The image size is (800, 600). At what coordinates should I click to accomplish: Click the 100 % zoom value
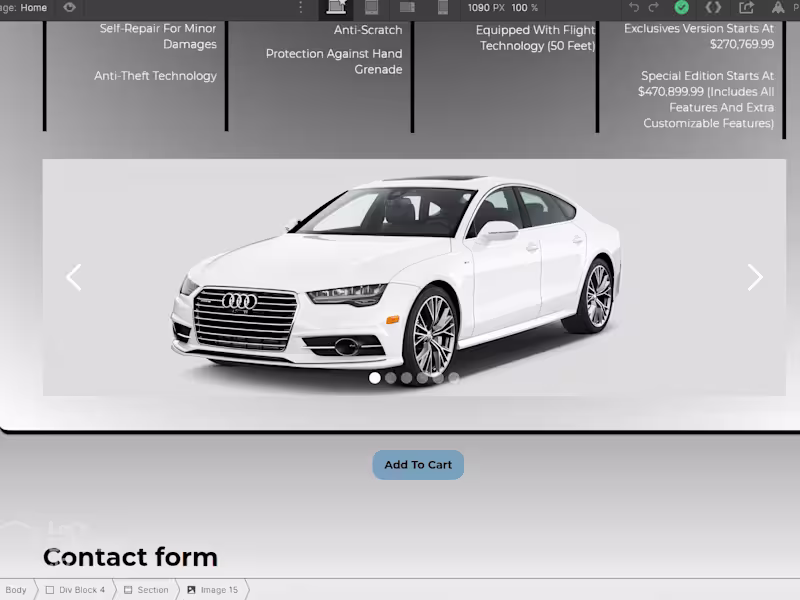pyautogui.click(x=524, y=8)
